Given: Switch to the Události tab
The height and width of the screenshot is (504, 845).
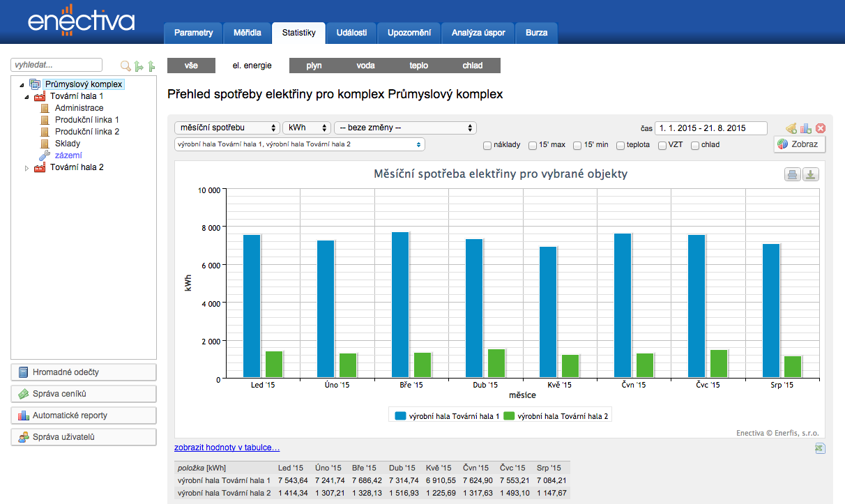Looking at the screenshot, I should coord(351,33).
